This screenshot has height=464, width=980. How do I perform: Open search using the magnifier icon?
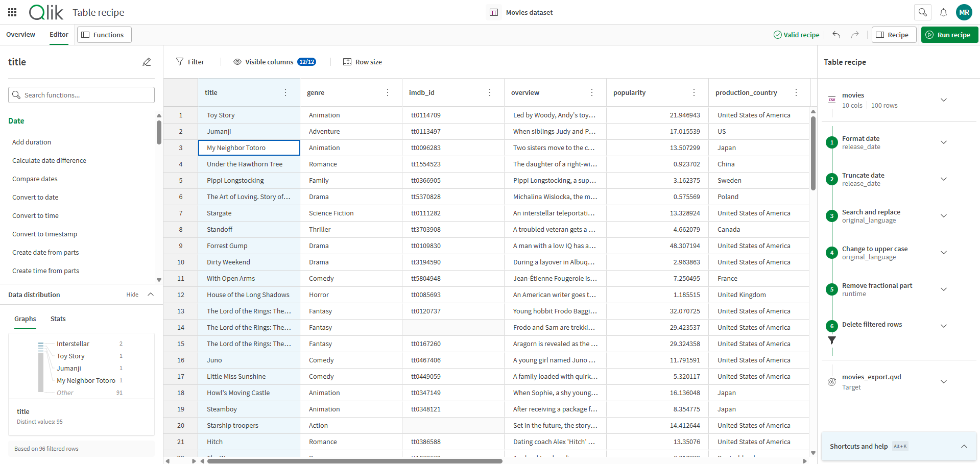coord(922,12)
